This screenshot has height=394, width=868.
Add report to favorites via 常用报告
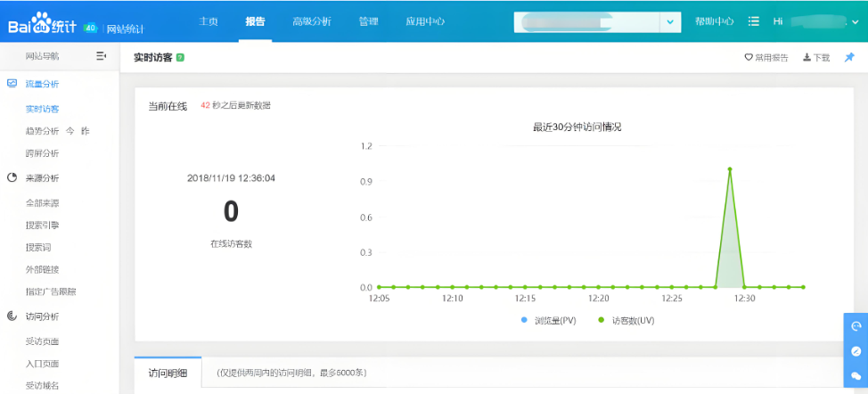tap(766, 57)
